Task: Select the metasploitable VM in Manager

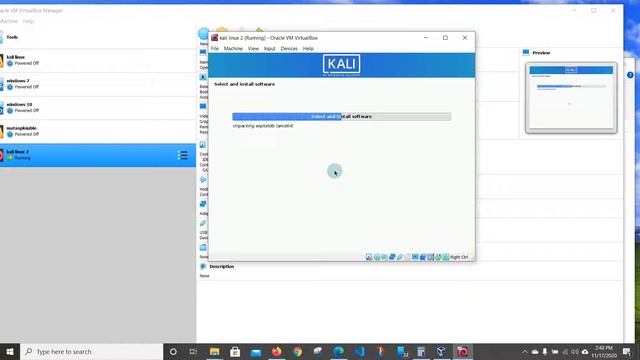Action: [x=98, y=131]
